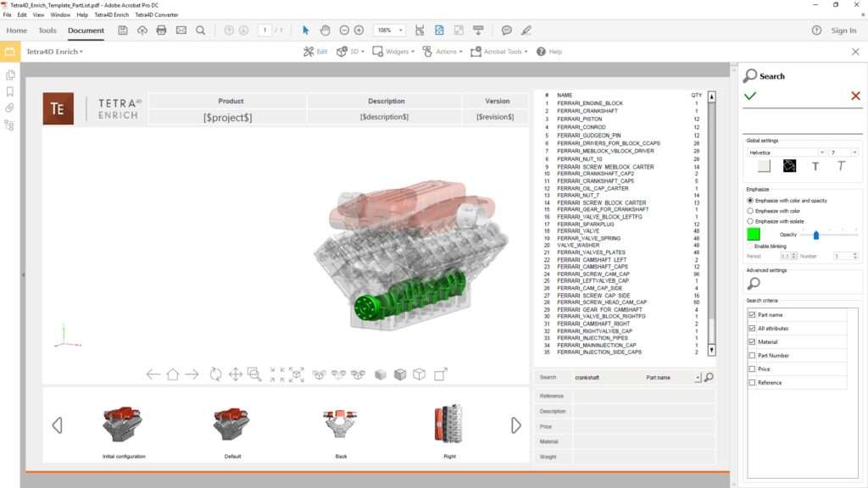
Task: Open the Tetra4D Converter menu
Action: pyautogui.click(x=157, y=15)
